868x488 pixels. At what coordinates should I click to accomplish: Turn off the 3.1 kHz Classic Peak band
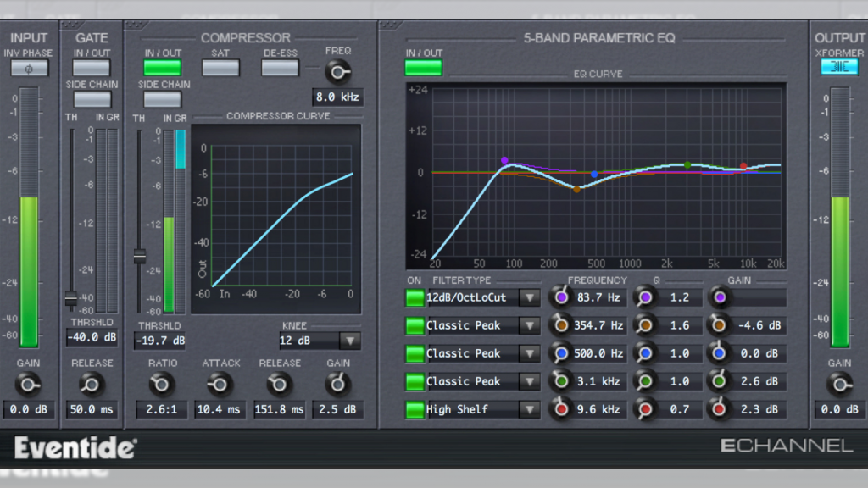click(x=415, y=382)
